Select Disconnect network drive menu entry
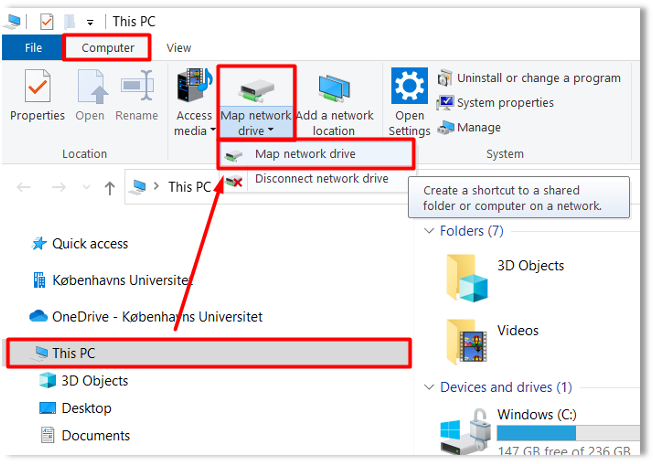The width and height of the screenshot is (654, 464). pos(316,179)
